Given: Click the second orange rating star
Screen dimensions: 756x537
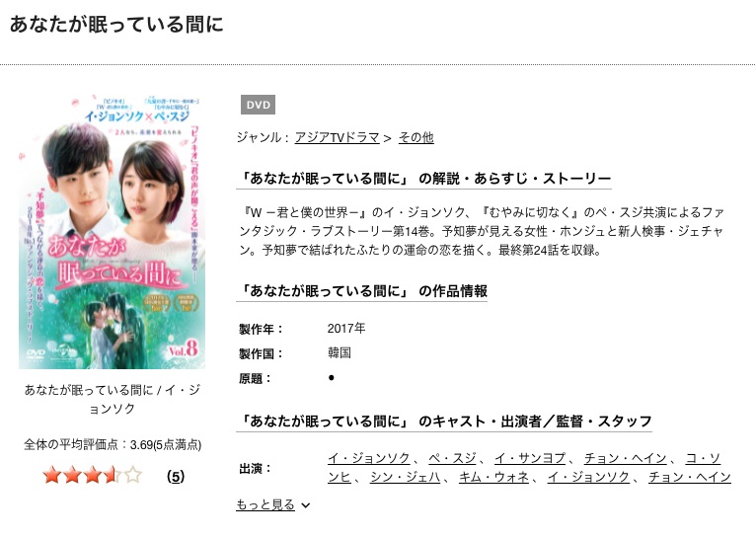Looking at the screenshot, I should pos(72,475).
